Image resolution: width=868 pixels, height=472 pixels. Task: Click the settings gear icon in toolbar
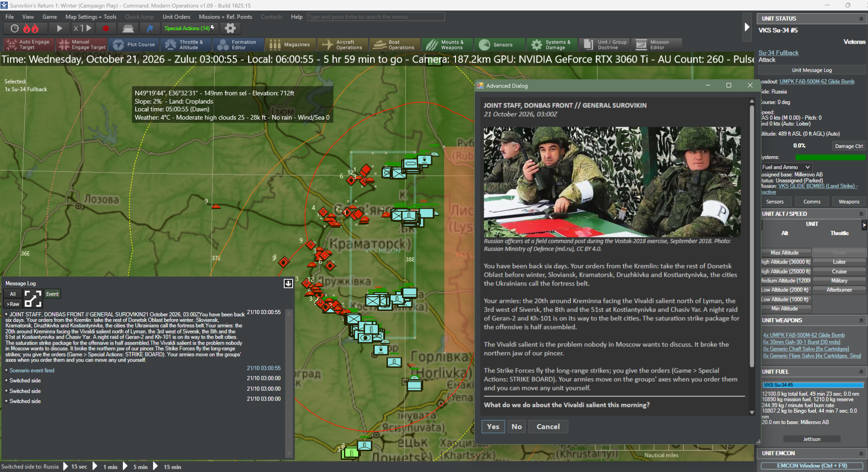pyautogui.click(x=230, y=28)
